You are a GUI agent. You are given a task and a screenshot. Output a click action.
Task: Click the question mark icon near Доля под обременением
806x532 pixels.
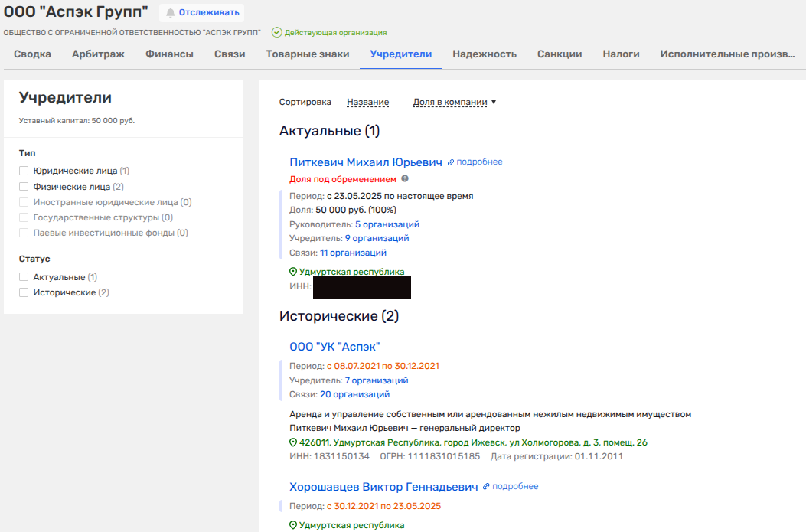coord(405,179)
